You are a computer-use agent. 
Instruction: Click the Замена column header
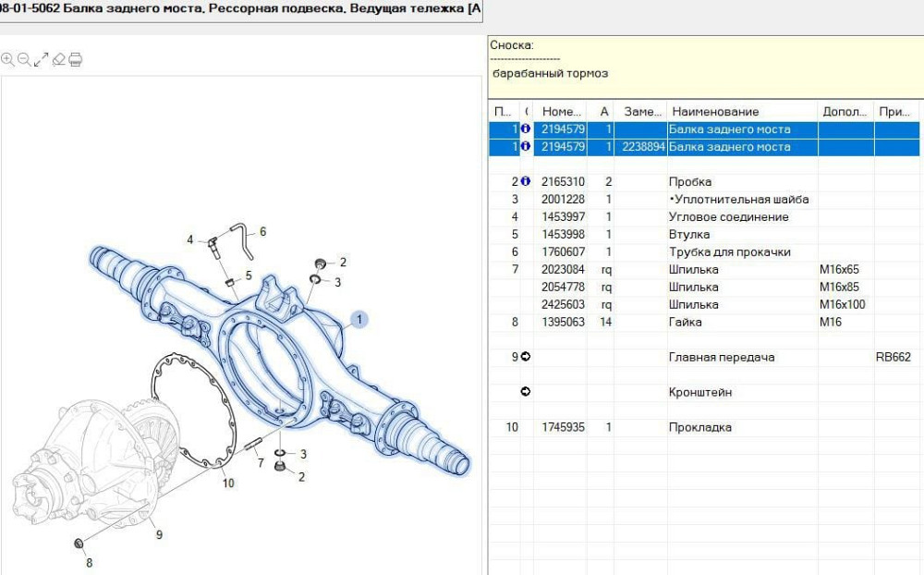pos(641,112)
